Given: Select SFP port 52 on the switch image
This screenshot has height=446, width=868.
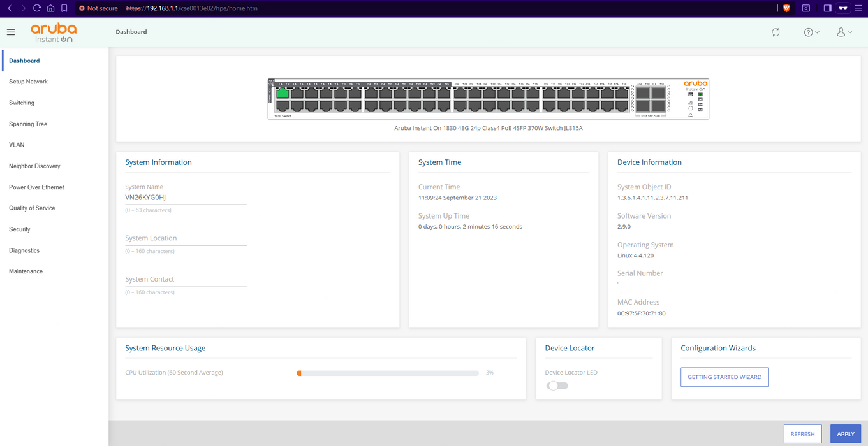Looking at the screenshot, I should click(x=658, y=106).
